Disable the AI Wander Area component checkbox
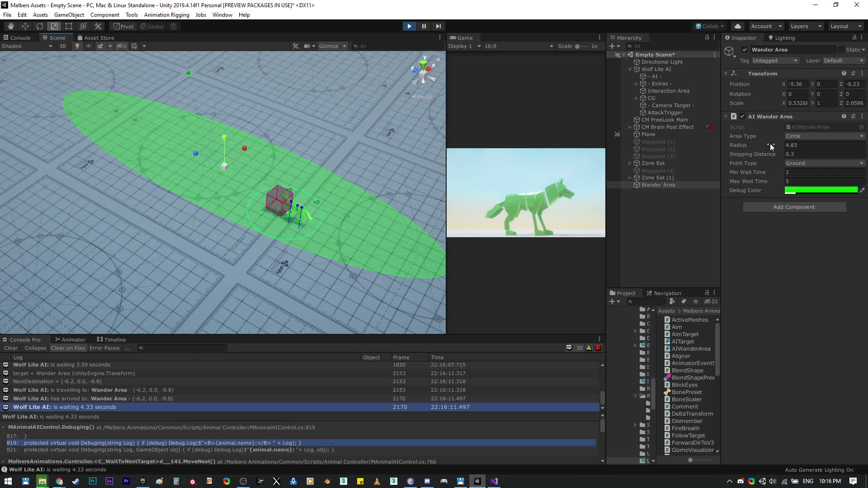868x488 pixels. [742, 117]
